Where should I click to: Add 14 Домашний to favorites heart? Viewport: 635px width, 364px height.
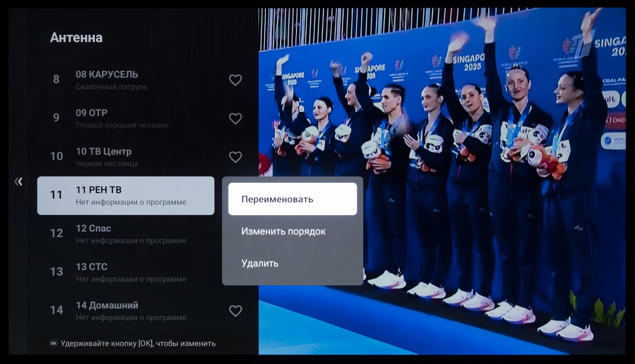click(x=235, y=311)
